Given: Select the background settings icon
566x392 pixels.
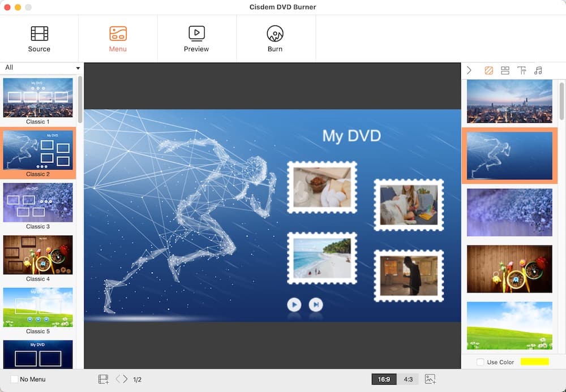Looking at the screenshot, I should tap(489, 71).
